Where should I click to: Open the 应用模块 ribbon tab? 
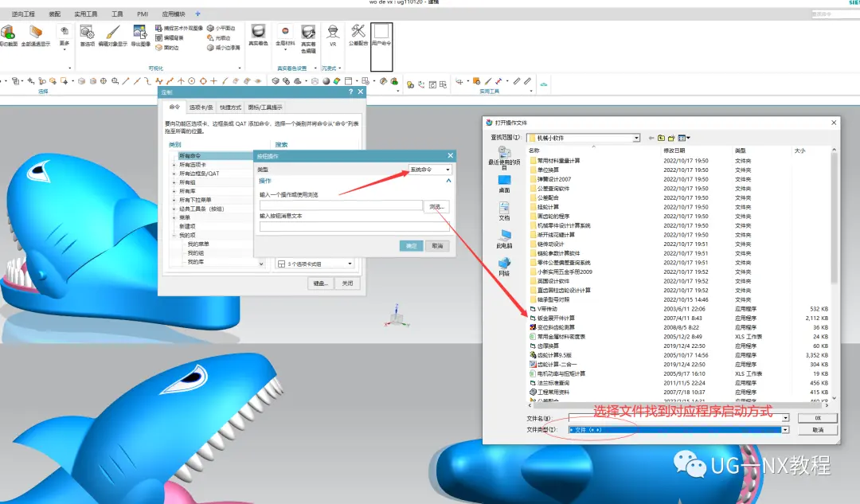tap(174, 14)
